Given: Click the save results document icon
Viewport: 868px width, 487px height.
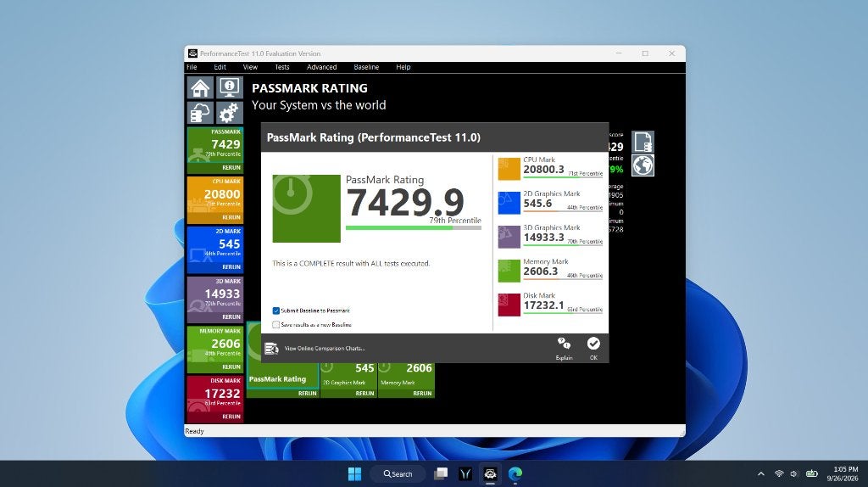Looking at the screenshot, I should click(643, 142).
